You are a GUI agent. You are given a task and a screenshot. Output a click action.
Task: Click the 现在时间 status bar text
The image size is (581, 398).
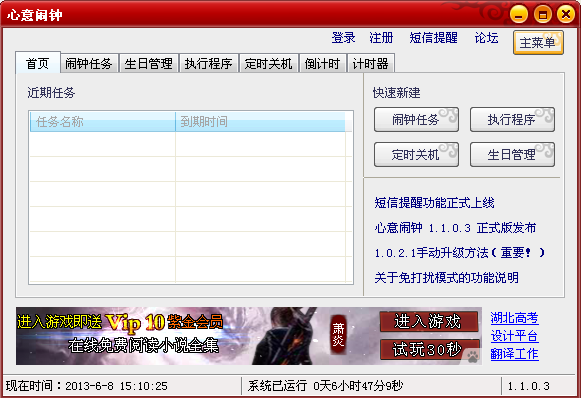(87, 386)
